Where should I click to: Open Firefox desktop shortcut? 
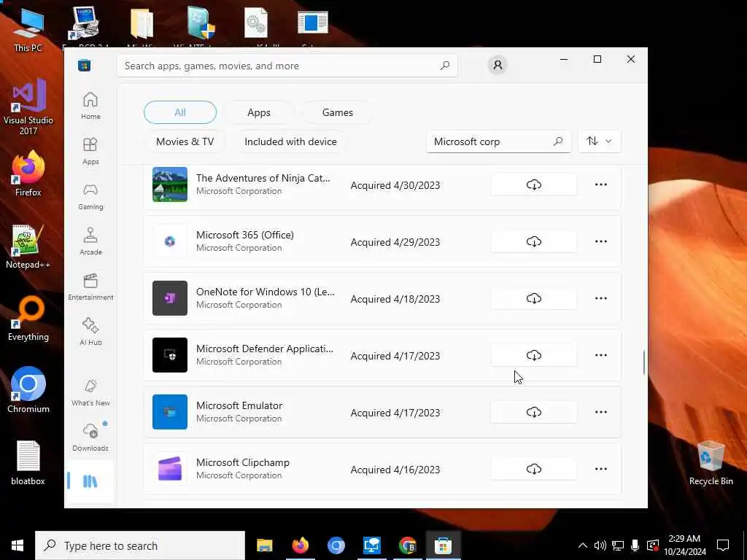(x=28, y=174)
